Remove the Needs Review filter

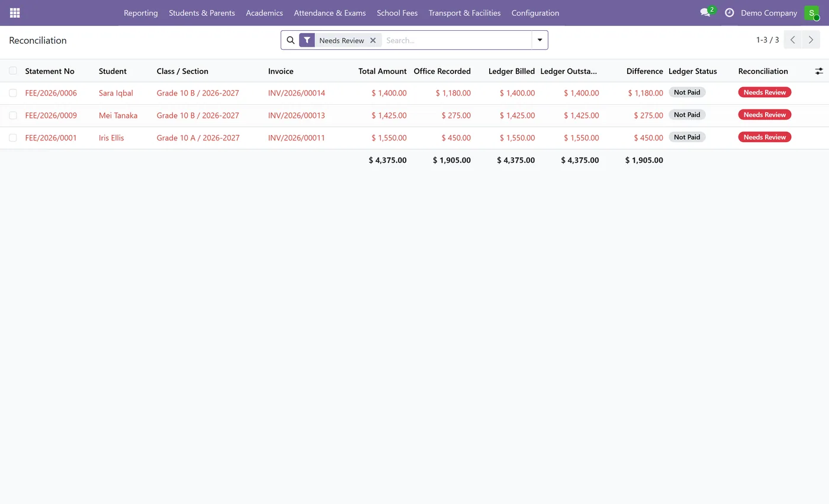pyautogui.click(x=373, y=40)
